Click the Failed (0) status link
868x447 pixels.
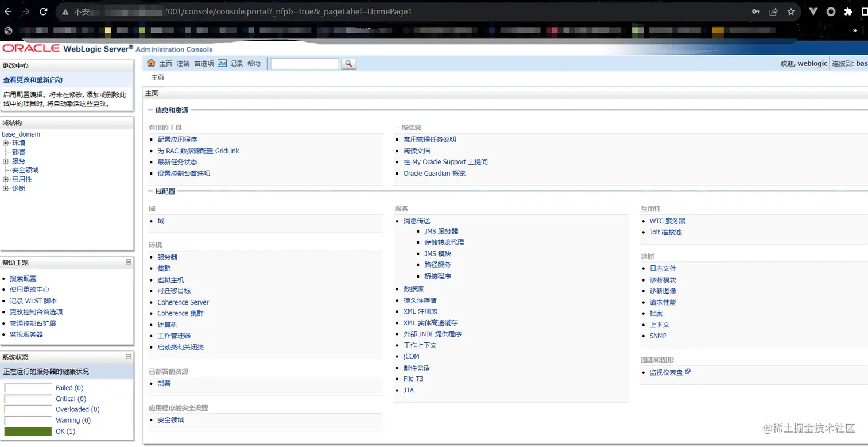69,388
